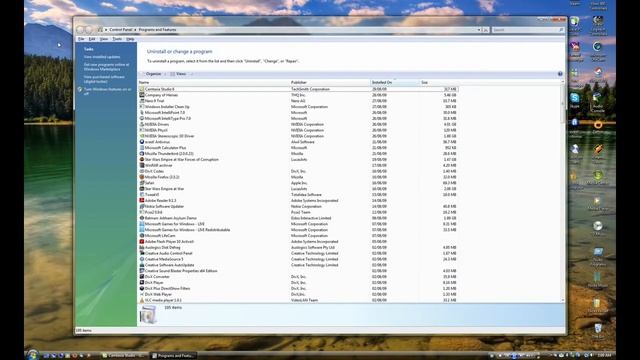This screenshot has width=640, height=360.
Task: Select the NVIDIA Stereoscopic 3D Driver icon
Action: tap(142, 136)
